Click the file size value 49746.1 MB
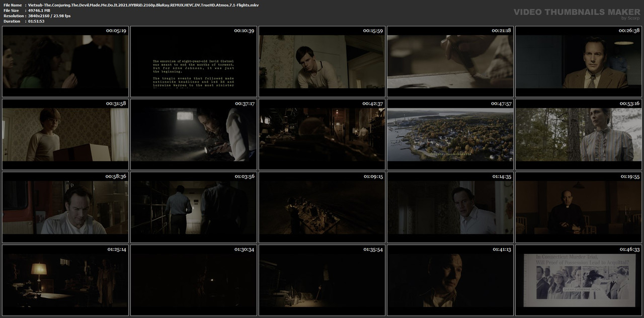 [39, 10]
